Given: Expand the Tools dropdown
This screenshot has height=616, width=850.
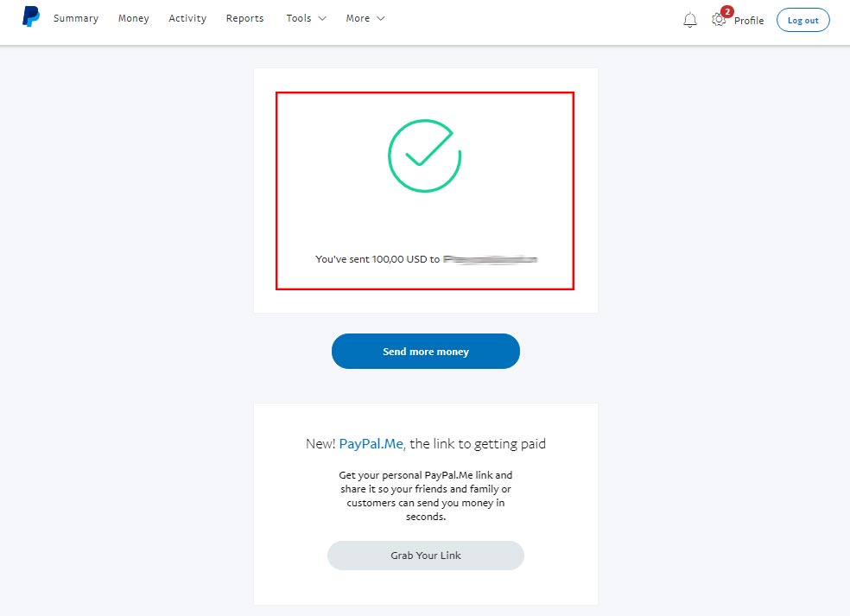Looking at the screenshot, I should pos(306,17).
